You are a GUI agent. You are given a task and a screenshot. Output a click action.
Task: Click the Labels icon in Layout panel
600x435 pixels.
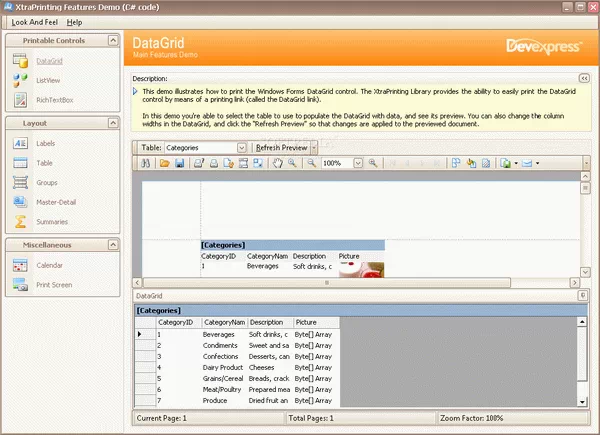pos(20,143)
